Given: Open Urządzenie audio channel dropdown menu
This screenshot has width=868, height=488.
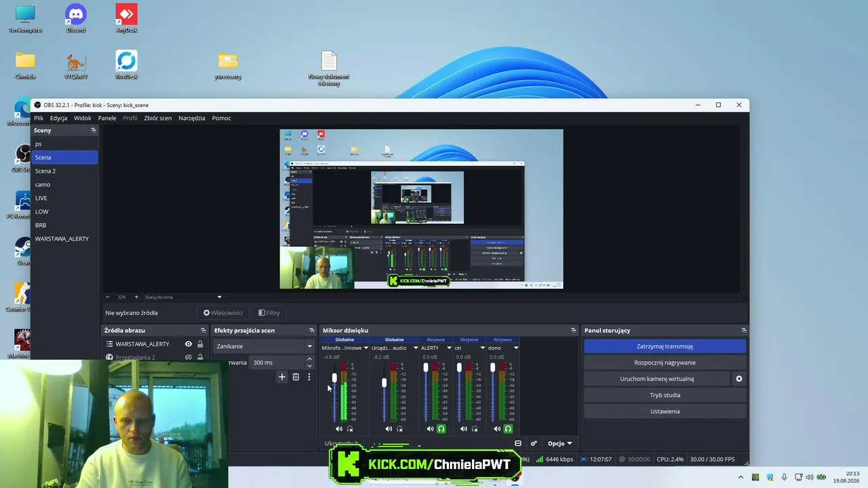Looking at the screenshot, I should (x=416, y=348).
